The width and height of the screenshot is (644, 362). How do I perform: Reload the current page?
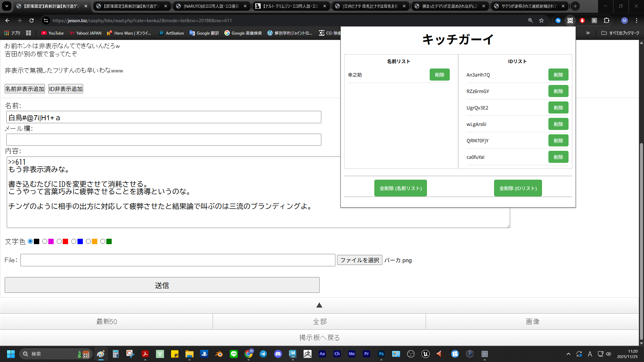click(x=32, y=20)
